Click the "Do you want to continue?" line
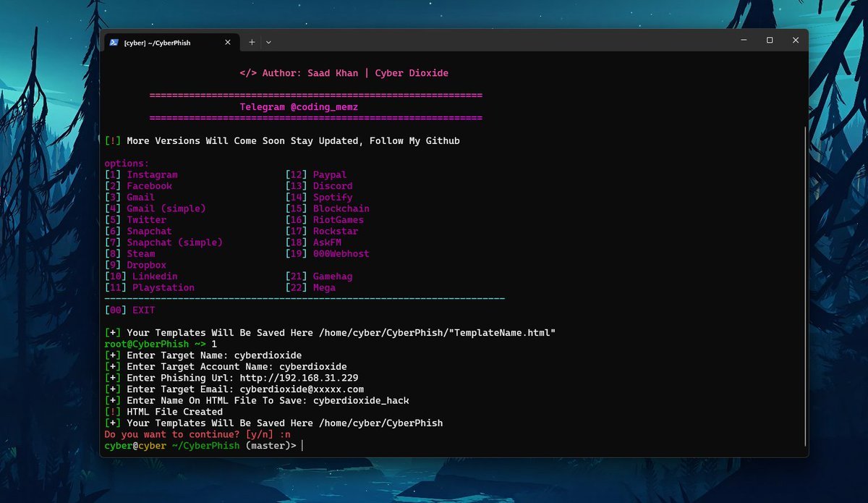This screenshot has height=503, width=868. [x=187, y=434]
